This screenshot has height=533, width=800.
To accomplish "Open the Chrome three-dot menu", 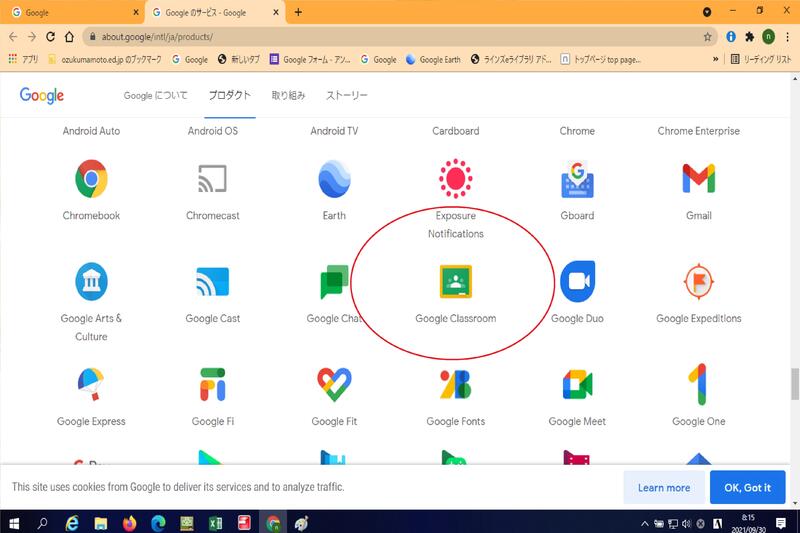I will pyautogui.click(x=788, y=36).
